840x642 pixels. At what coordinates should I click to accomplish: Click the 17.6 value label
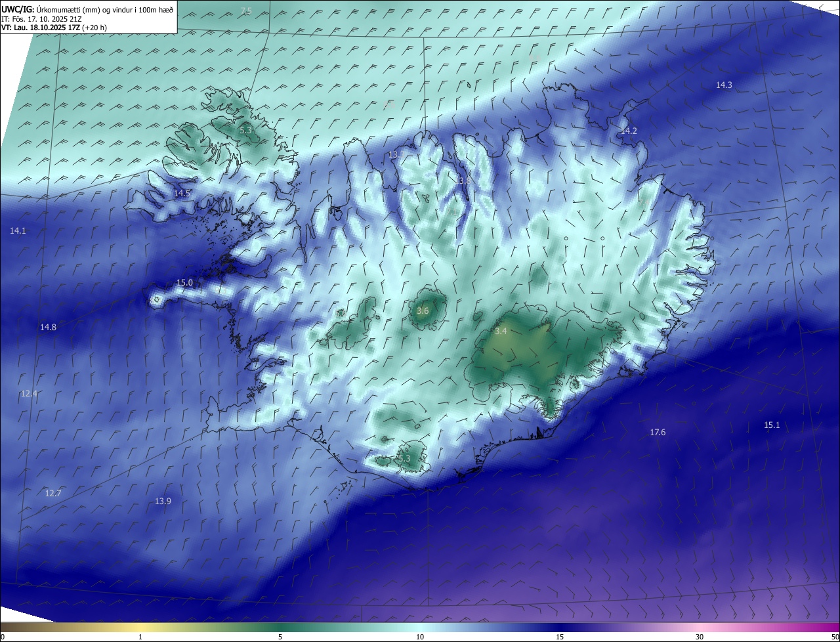click(658, 432)
